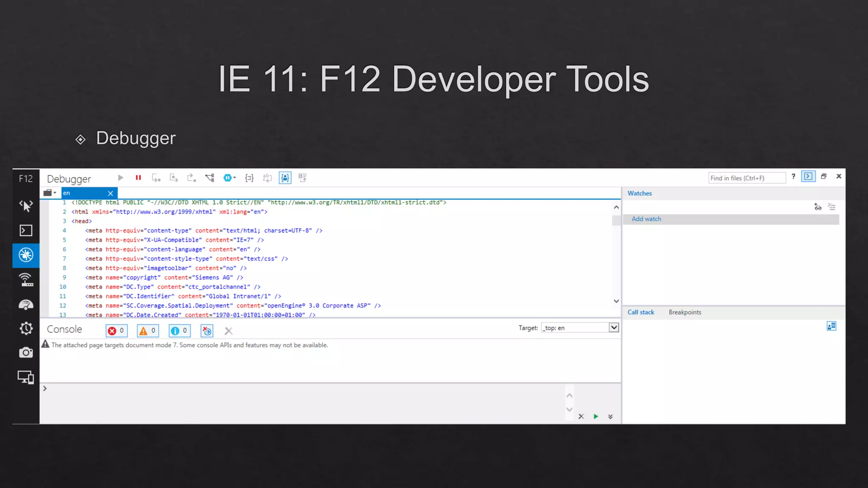Click line 12 'SC.Coverage.Spatial.Deployment' meta
Screen dimensions: 868x488
pyautogui.click(x=233, y=305)
